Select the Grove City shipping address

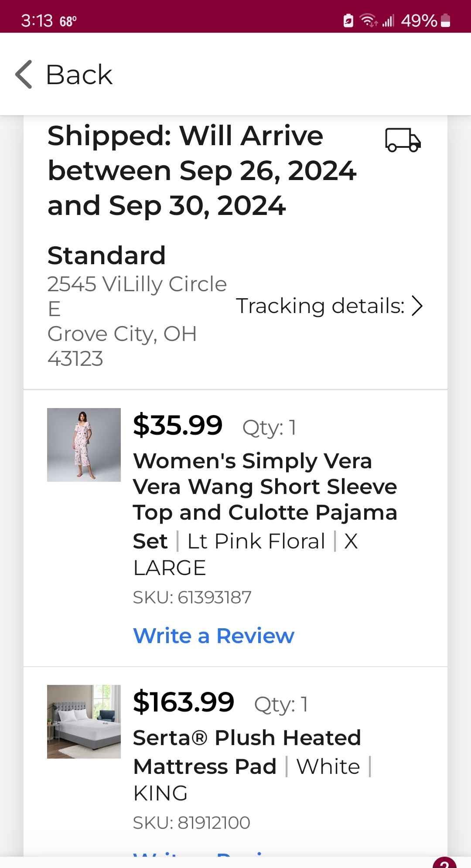click(137, 321)
